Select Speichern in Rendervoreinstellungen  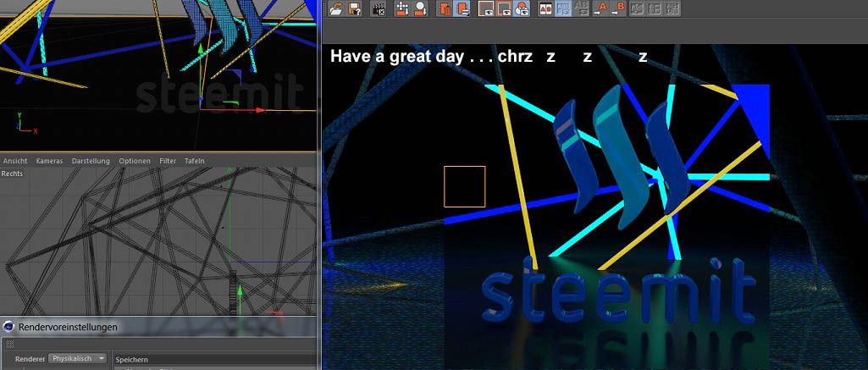(132, 360)
